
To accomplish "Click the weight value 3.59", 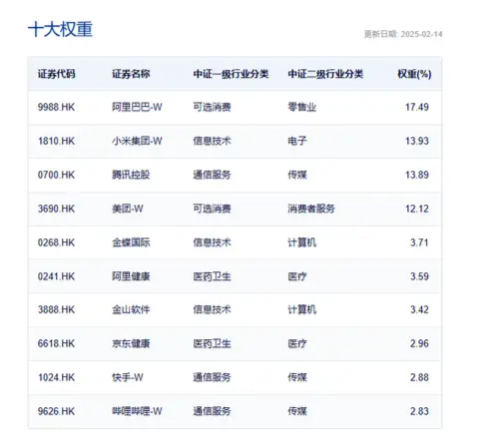I will click(x=419, y=276).
